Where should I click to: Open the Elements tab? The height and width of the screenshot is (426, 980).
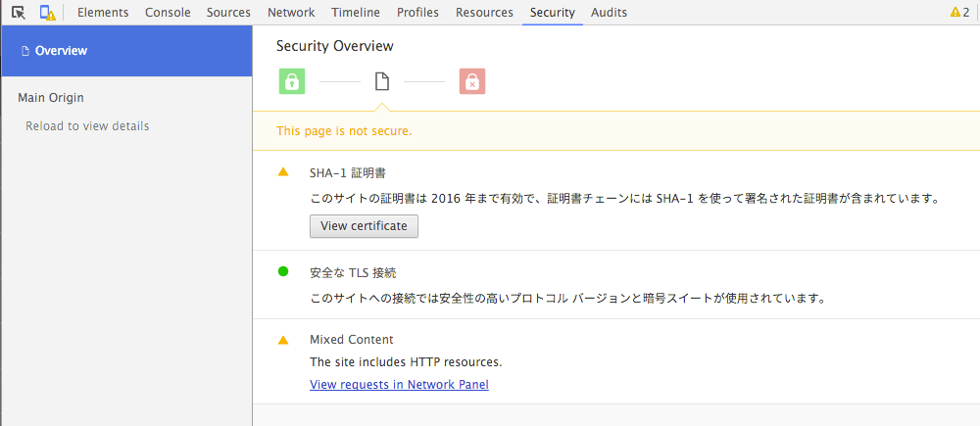(x=103, y=13)
